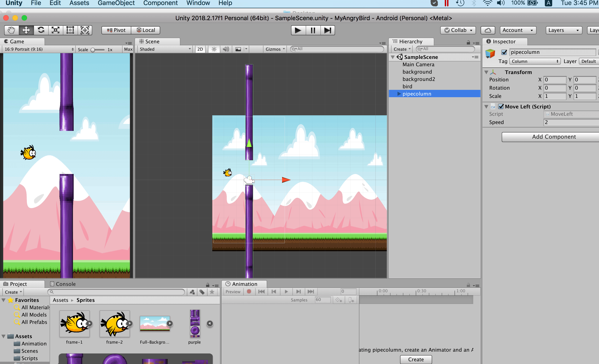Open the GameObject menu
Image resolution: width=599 pixels, height=364 pixels.
tap(116, 3)
